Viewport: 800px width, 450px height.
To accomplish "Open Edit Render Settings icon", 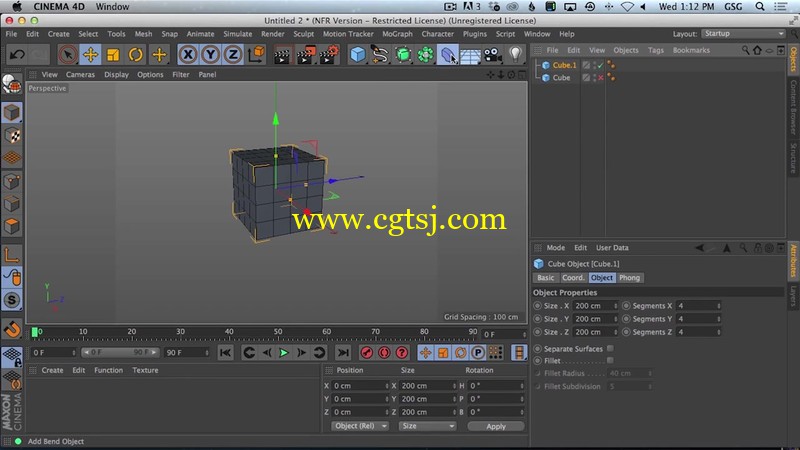I will 329,55.
